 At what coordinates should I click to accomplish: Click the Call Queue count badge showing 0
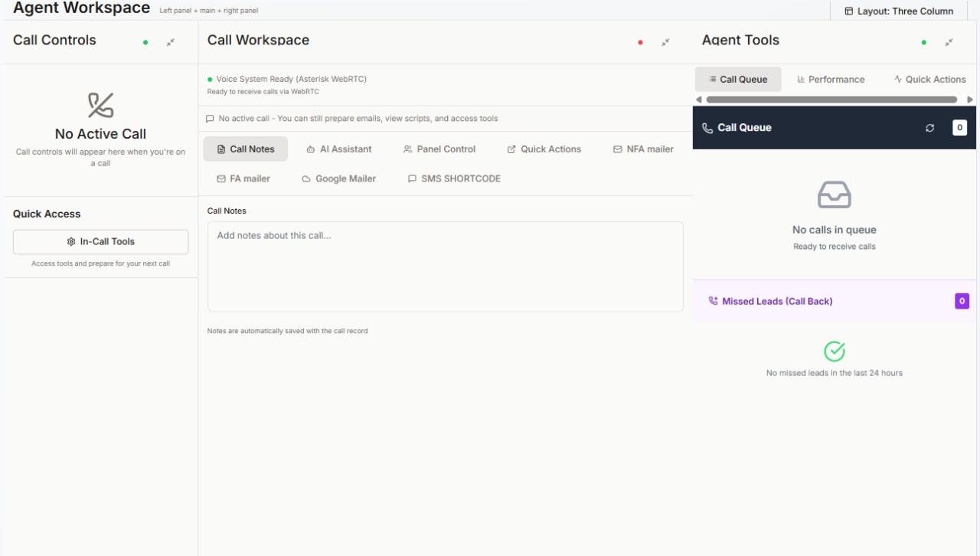[x=959, y=128]
